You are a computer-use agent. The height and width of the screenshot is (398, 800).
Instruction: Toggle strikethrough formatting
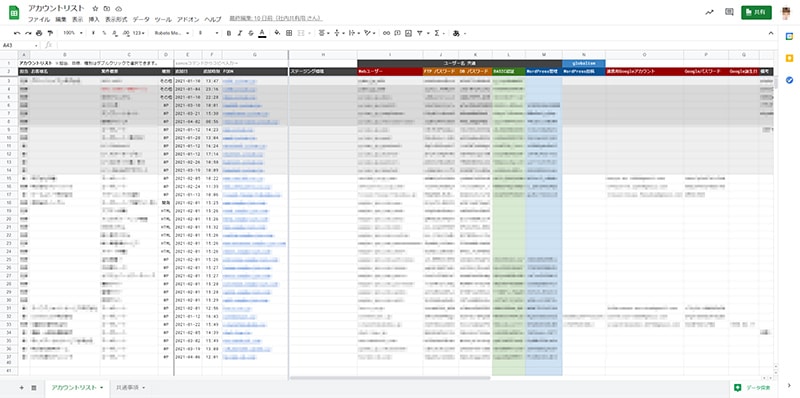[251, 33]
